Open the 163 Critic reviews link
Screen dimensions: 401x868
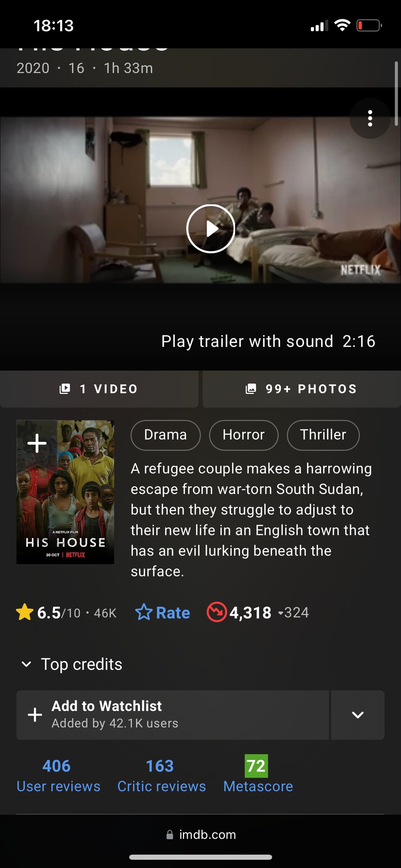[161, 776]
